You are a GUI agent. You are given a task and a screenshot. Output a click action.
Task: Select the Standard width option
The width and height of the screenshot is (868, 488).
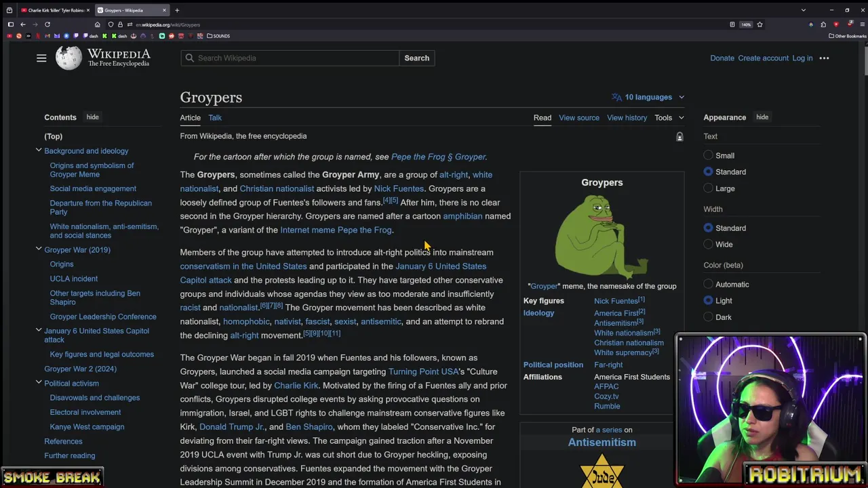point(709,228)
